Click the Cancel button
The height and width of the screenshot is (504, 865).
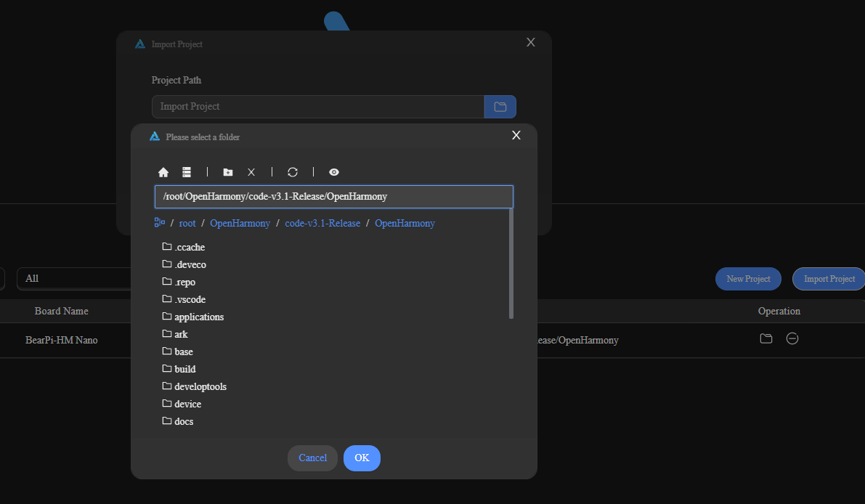(x=313, y=458)
